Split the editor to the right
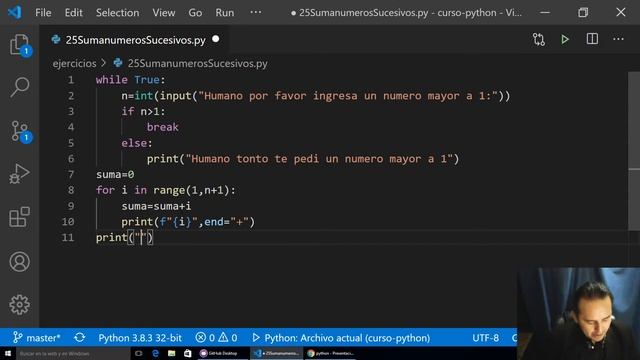Image resolution: width=640 pixels, height=360 pixels. click(592, 39)
